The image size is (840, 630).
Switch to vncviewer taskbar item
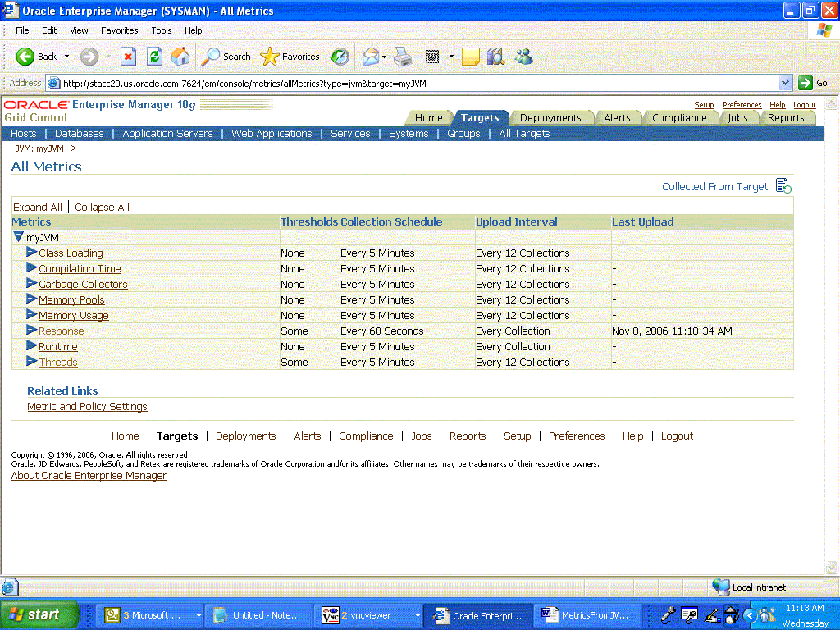point(370,615)
